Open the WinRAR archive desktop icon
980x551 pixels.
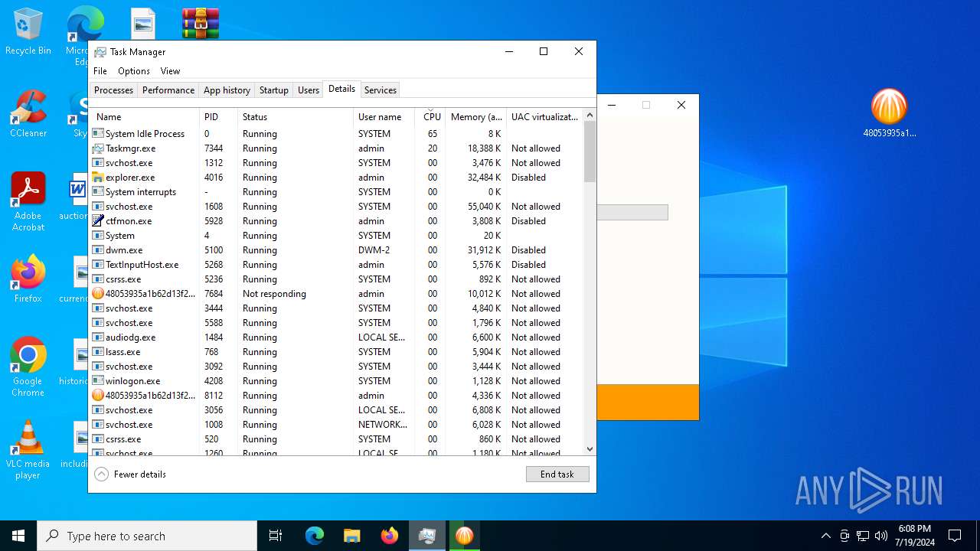(201, 23)
